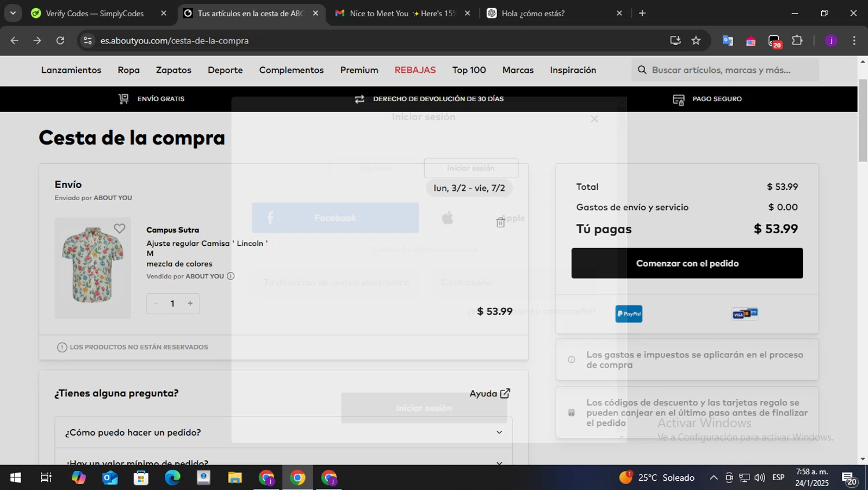Open the notification center icon
The image size is (868, 490).
[x=849, y=478]
